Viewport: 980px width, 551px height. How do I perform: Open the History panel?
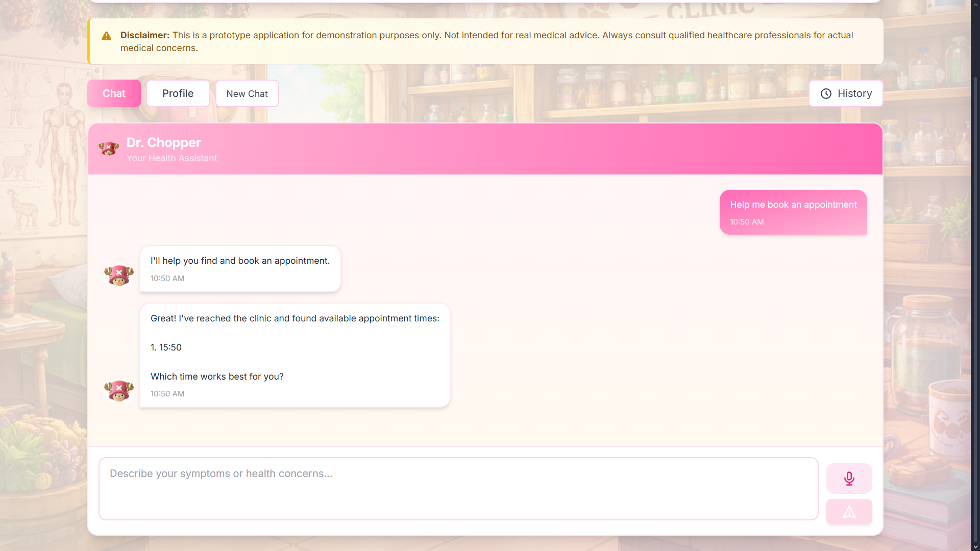point(846,93)
